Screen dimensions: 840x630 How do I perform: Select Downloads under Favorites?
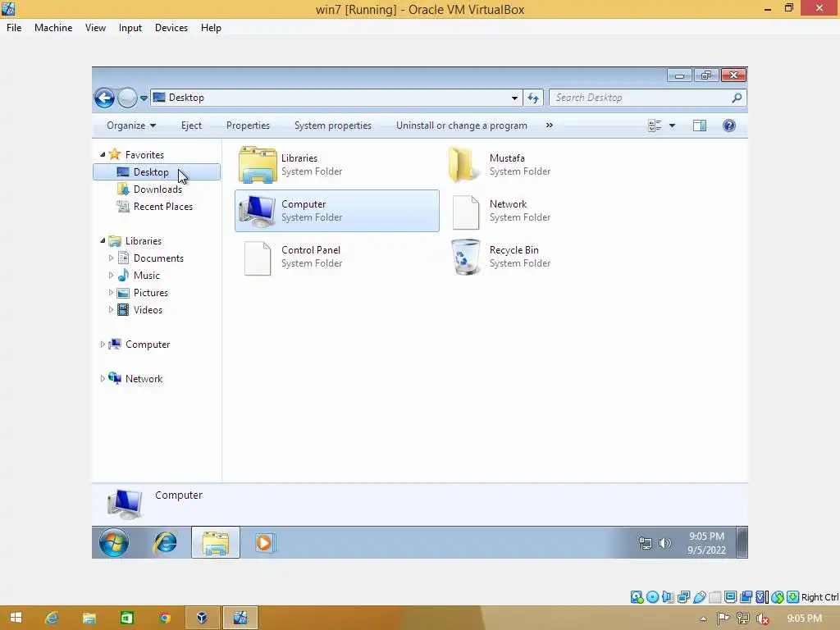pyautogui.click(x=157, y=189)
